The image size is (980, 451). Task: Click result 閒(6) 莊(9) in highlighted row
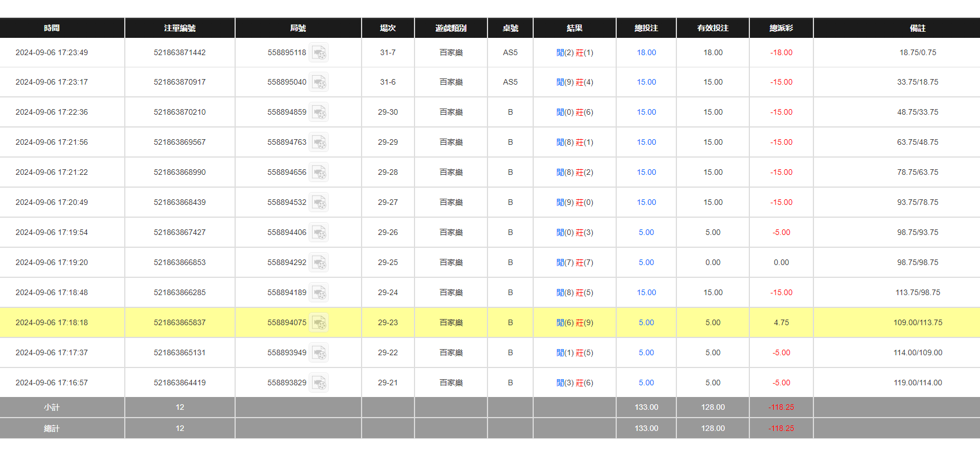[574, 323]
